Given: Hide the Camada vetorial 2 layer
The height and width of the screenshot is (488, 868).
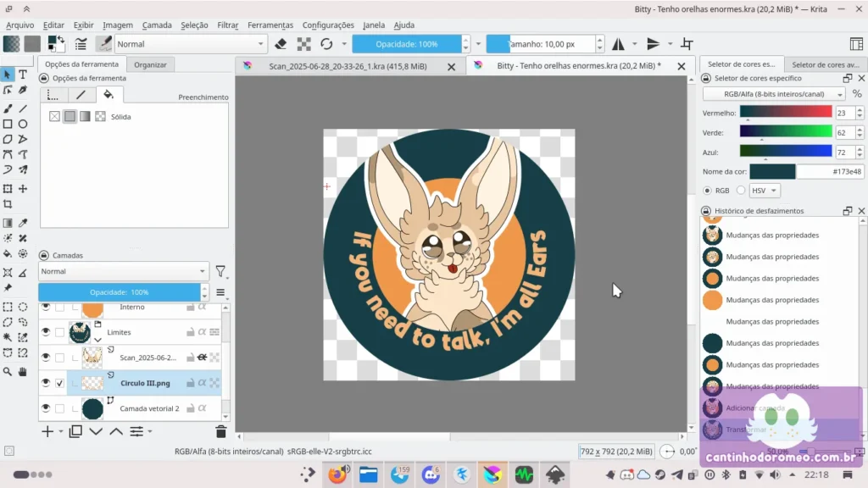Looking at the screenshot, I should point(46,408).
